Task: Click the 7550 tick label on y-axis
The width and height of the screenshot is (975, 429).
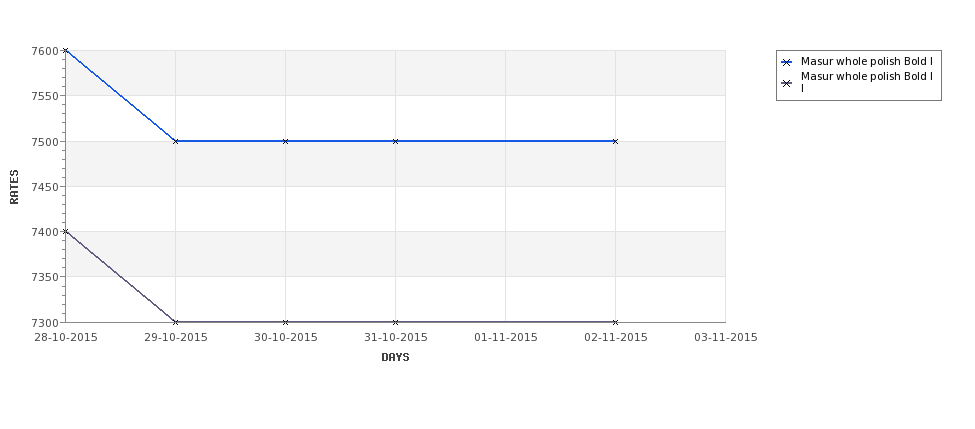Action: click(44, 96)
